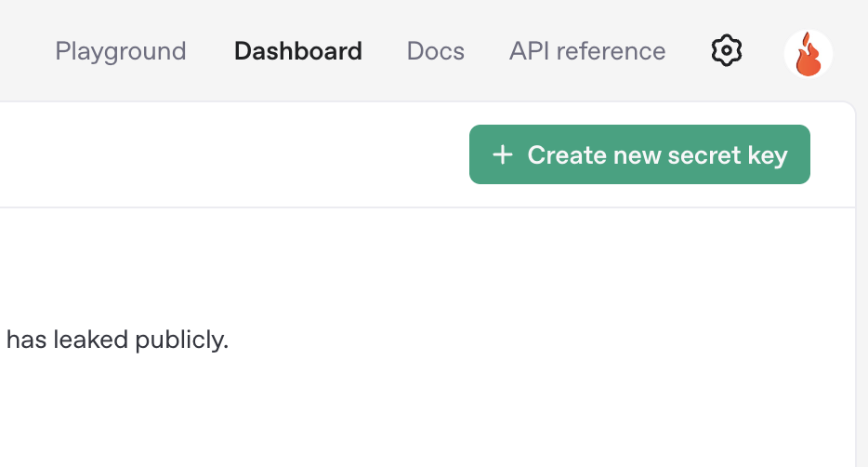Click the flame profile avatar
868x467 pixels.
click(x=808, y=53)
